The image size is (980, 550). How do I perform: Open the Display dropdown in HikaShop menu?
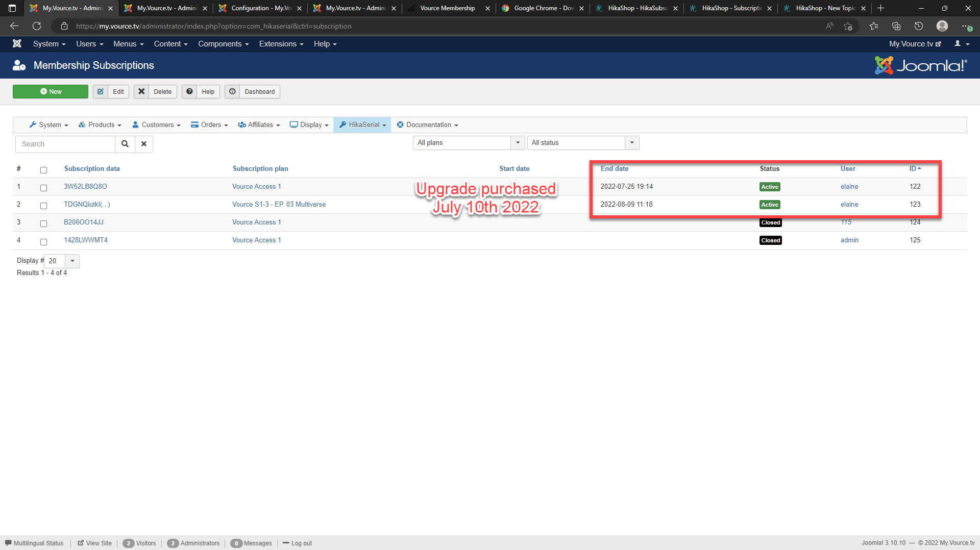(309, 125)
